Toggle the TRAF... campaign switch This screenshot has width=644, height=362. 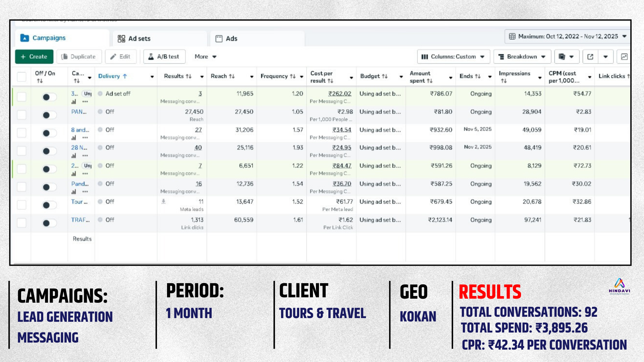(x=49, y=223)
